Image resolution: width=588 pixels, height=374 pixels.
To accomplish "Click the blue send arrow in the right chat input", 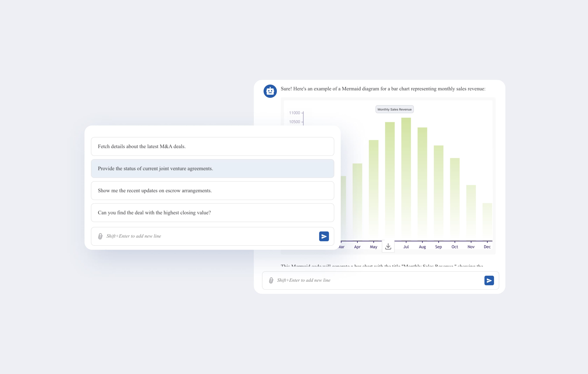I will click(x=489, y=280).
